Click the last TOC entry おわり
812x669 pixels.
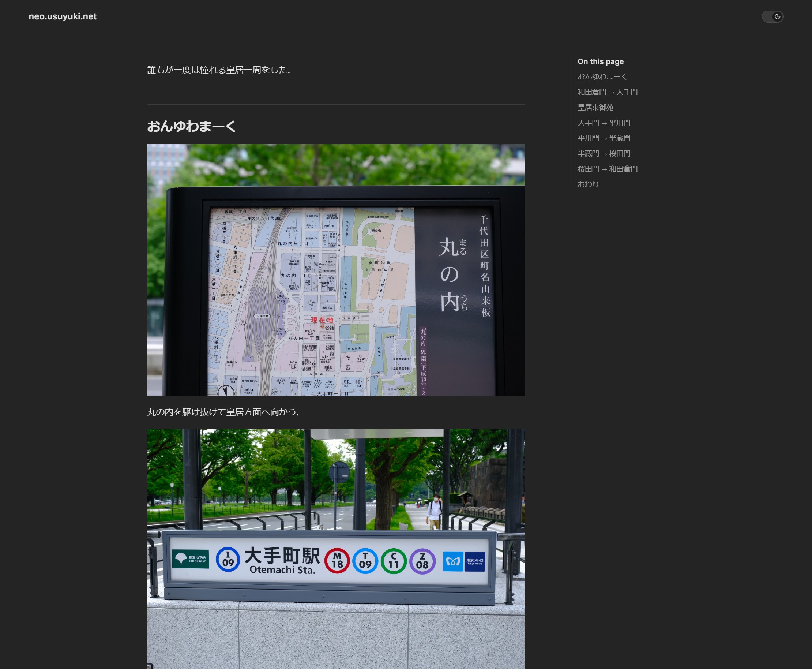[589, 184]
